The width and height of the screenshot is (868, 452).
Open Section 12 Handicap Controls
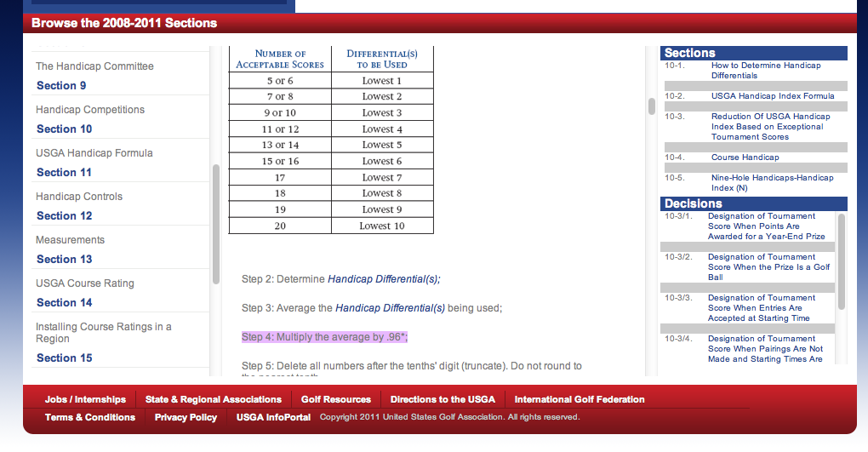tap(64, 215)
